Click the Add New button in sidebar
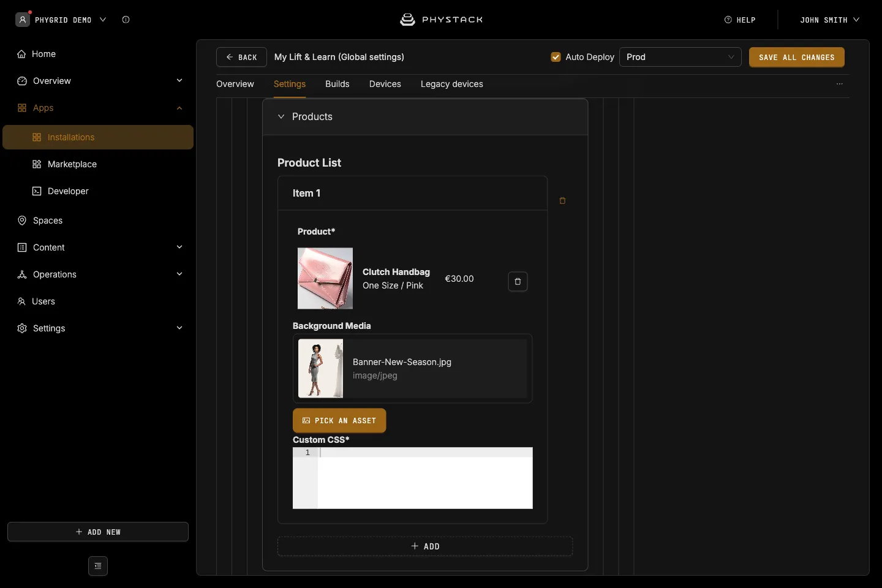This screenshot has width=882, height=588. coord(98,532)
